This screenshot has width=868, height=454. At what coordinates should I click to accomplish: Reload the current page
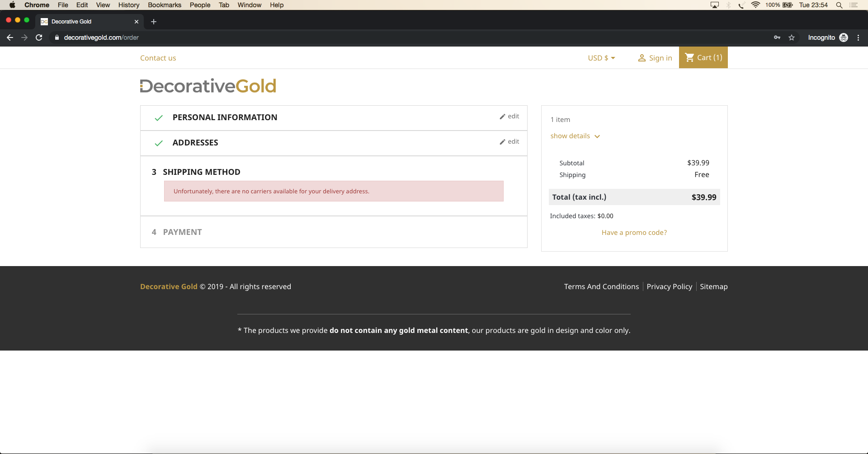tap(39, 37)
